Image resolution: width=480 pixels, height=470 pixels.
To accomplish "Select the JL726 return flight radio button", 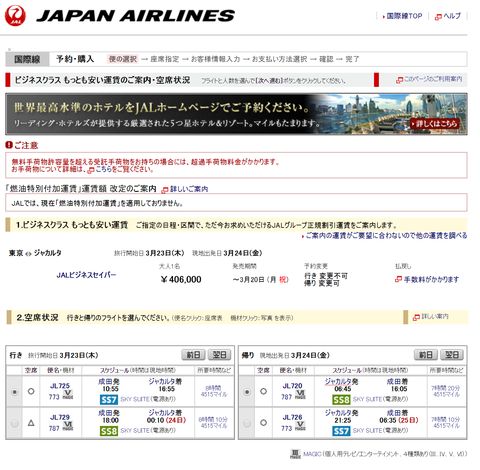I will pyautogui.click(x=247, y=423).
